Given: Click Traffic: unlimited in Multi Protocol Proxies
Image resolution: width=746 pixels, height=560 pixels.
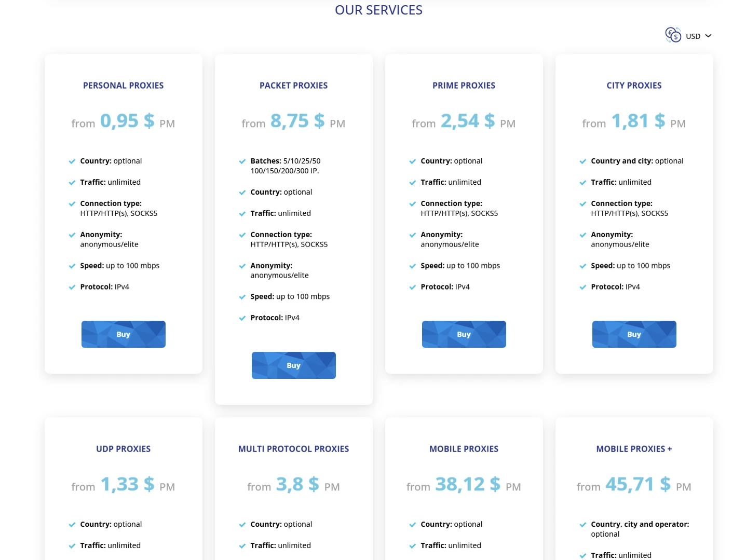Looking at the screenshot, I should pos(280,545).
